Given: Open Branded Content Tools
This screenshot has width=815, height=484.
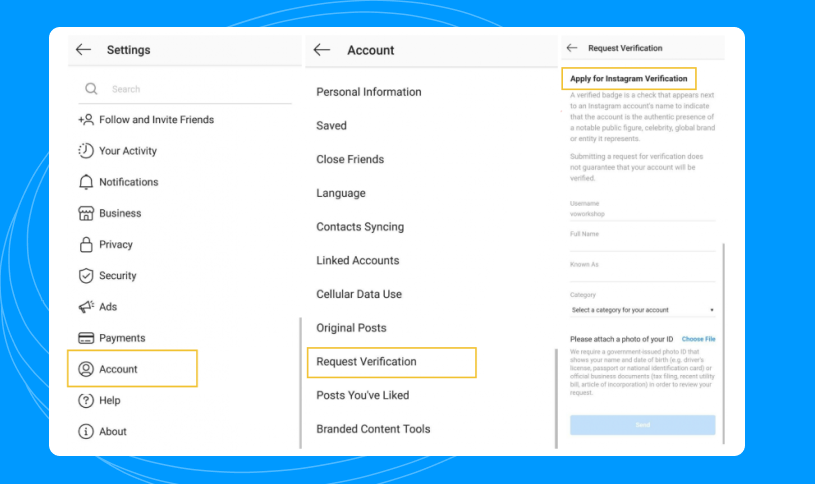Looking at the screenshot, I should click(373, 429).
